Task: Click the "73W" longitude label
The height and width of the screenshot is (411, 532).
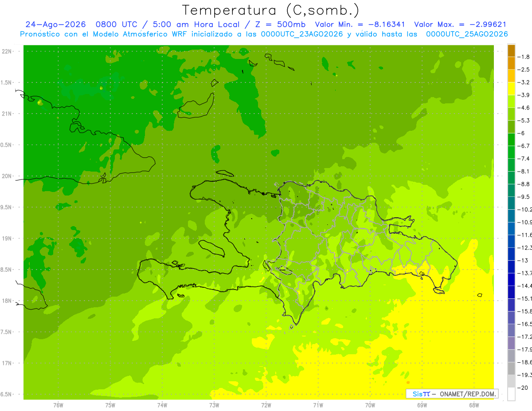Action: [x=214, y=405]
